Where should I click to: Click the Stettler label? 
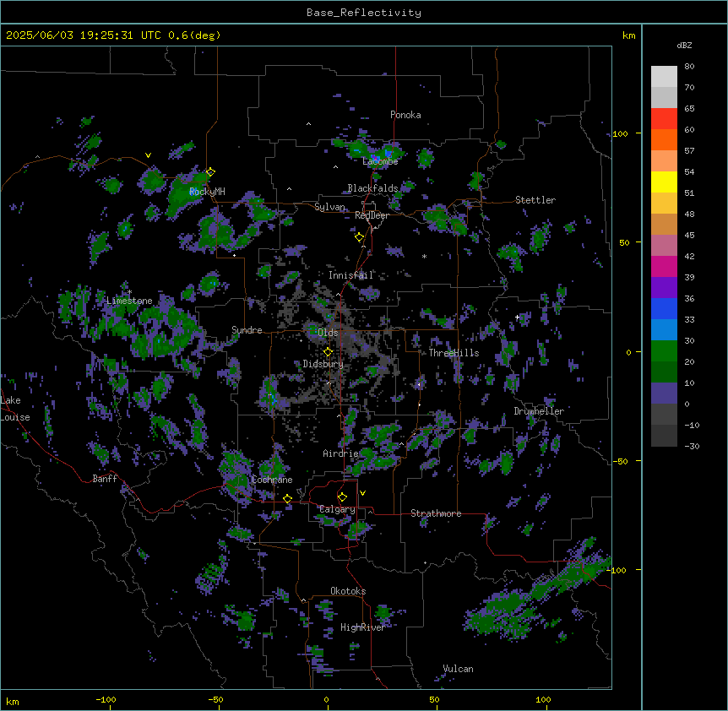click(535, 200)
